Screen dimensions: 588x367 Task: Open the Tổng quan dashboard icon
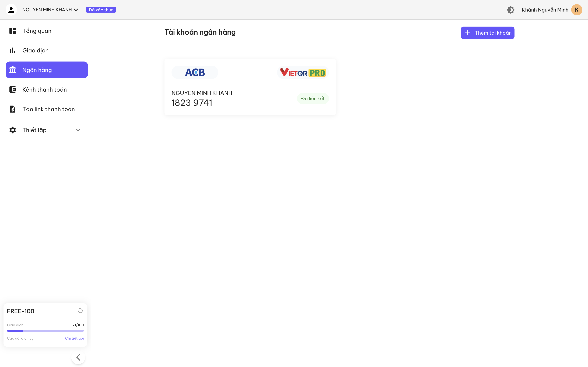coord(12,31)
